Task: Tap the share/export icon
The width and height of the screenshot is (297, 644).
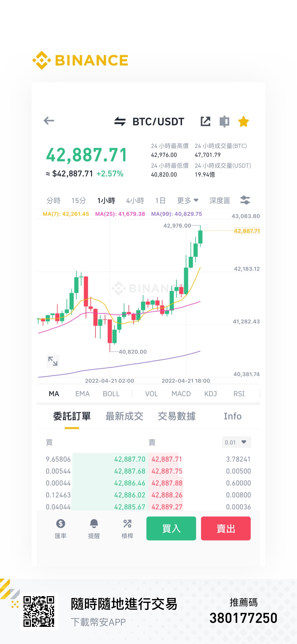Action: 205,121
